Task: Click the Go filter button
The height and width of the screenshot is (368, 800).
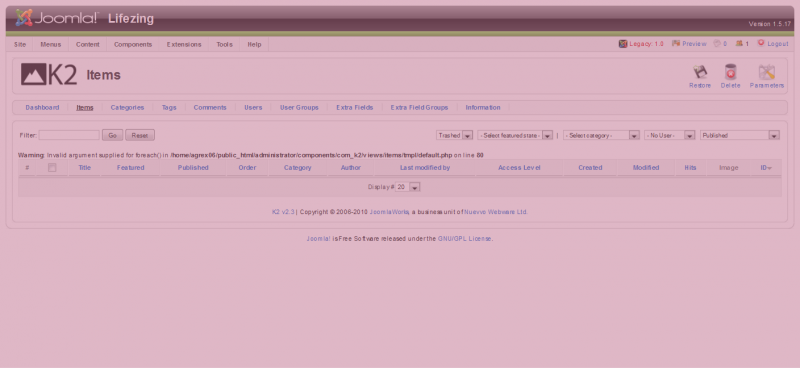Action: click(113, 135)
